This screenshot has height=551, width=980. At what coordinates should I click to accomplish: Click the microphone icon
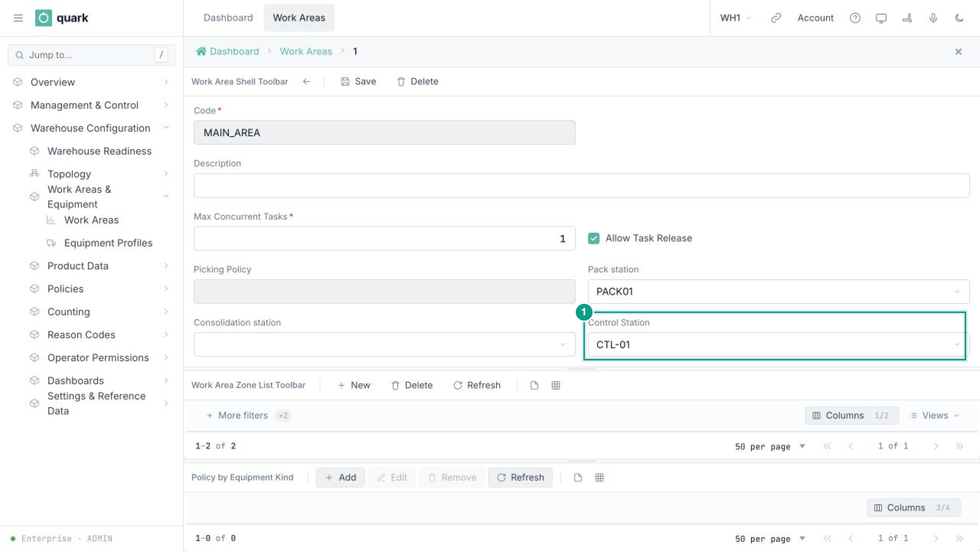(933, 18)
